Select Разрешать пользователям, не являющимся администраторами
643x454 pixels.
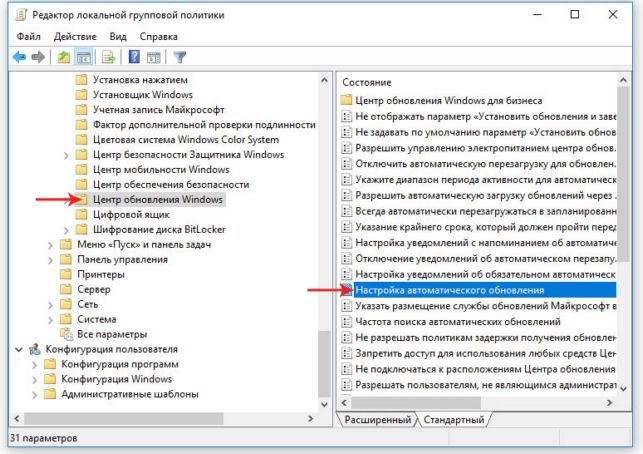486,385
